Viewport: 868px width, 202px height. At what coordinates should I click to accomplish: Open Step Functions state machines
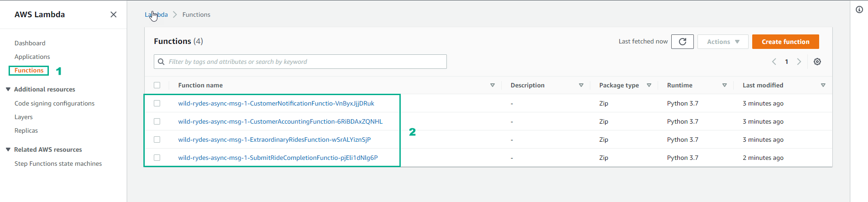pyautogui.click(x=58, y=164)
